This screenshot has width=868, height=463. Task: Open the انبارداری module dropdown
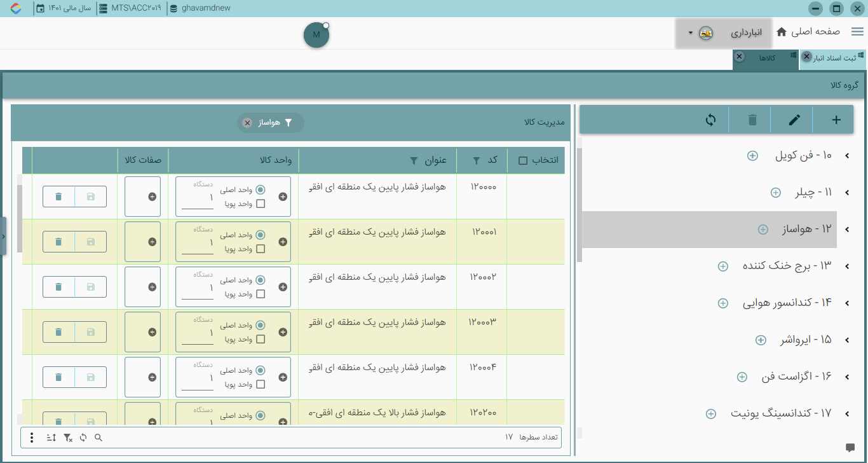point(724,32)
